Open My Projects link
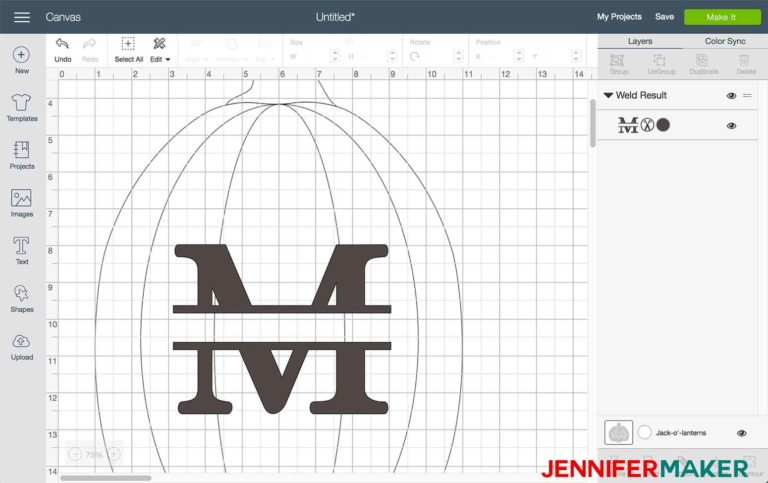 coord(619,17)
